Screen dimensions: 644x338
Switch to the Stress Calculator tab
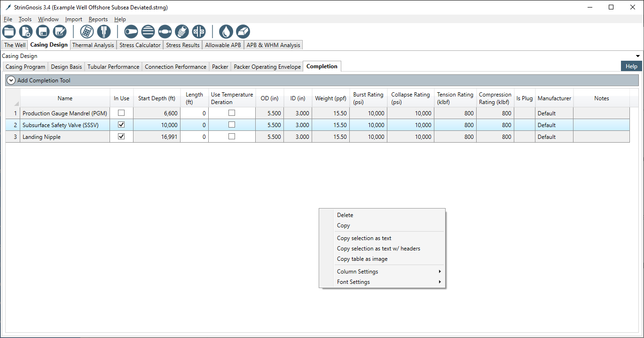pos(140,45)
